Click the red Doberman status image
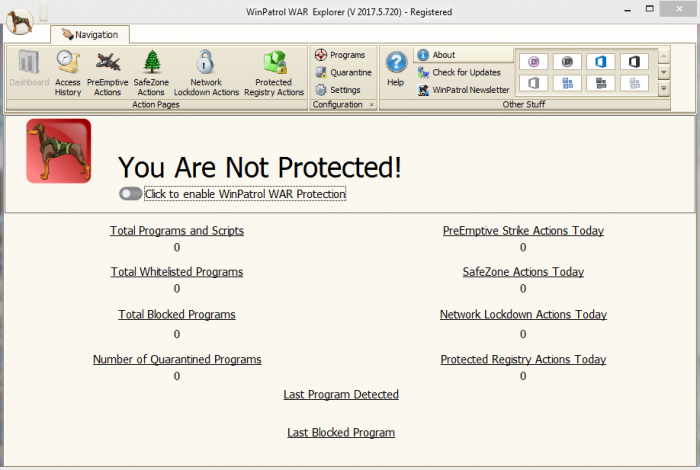Screen dimensions: 700x470 coord(58,151)
